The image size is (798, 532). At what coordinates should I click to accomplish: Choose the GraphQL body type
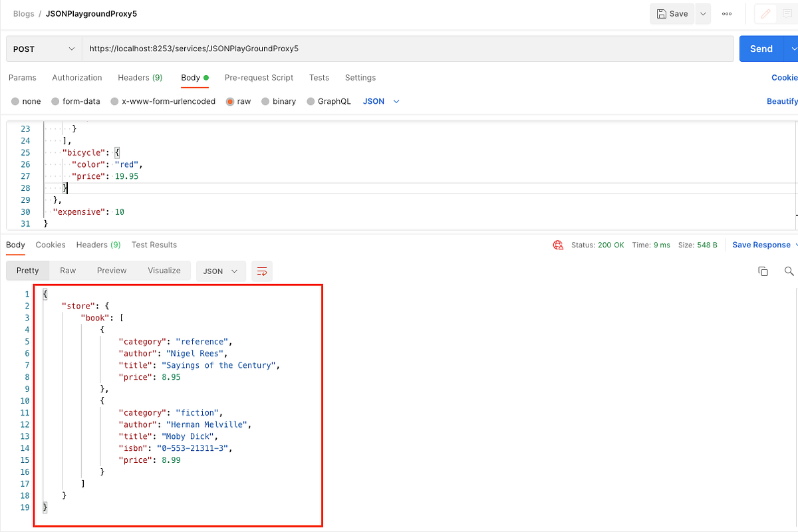pos(329,101)
